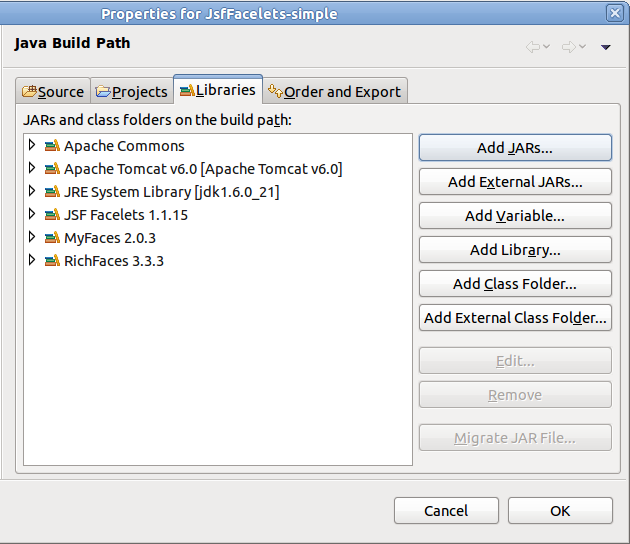Viewport: 630px width, 544px height.
Task: Go forward using the right arrow icon
Action: click(569, 47)
